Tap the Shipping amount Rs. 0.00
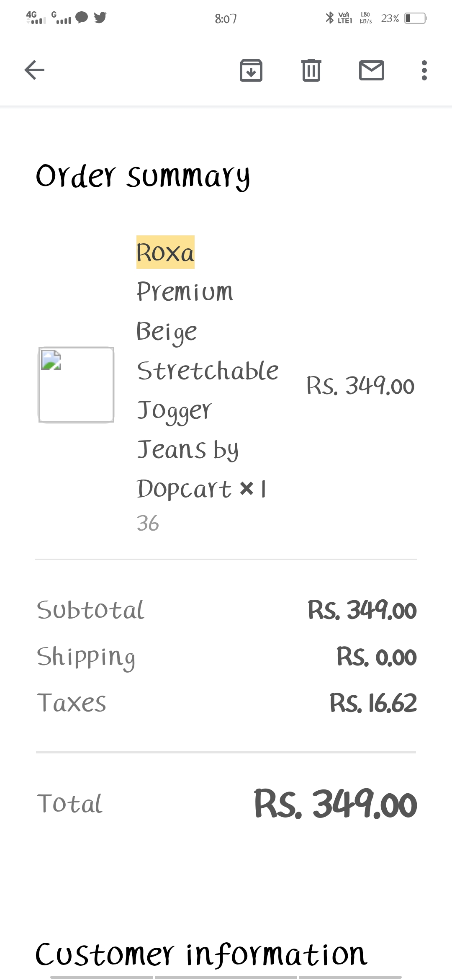Screen dimensions: 452x980 (x=376, y=657)
